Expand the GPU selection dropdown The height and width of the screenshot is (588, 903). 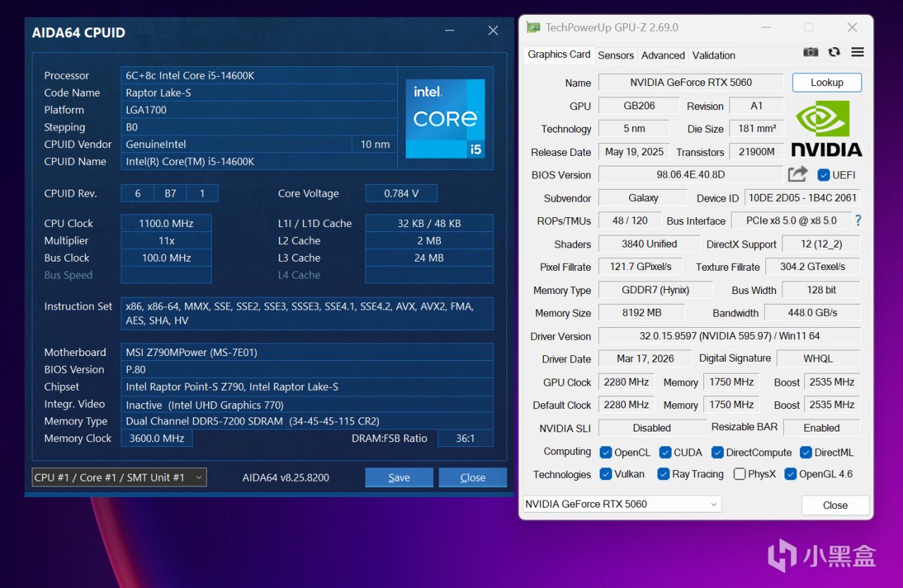621,504
